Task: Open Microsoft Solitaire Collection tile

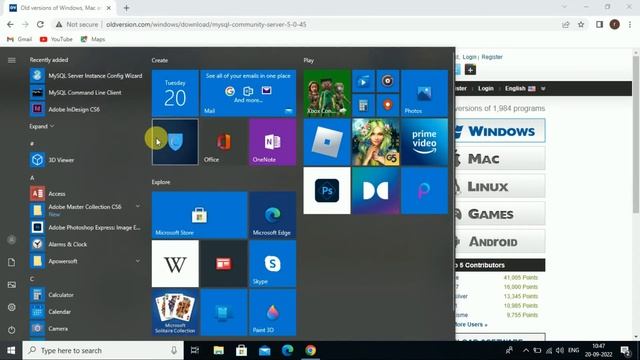Action: click(x=175, y=312)
